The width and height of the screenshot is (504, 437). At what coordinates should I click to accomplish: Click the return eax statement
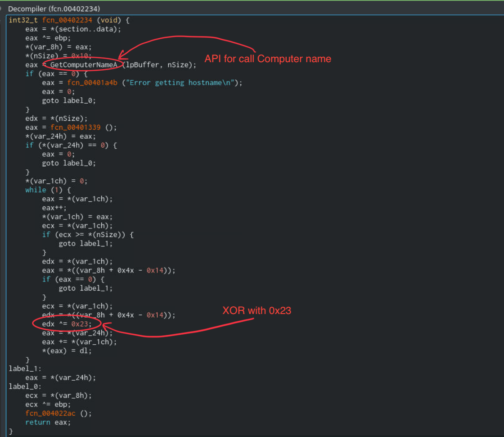tap(48, 422)
